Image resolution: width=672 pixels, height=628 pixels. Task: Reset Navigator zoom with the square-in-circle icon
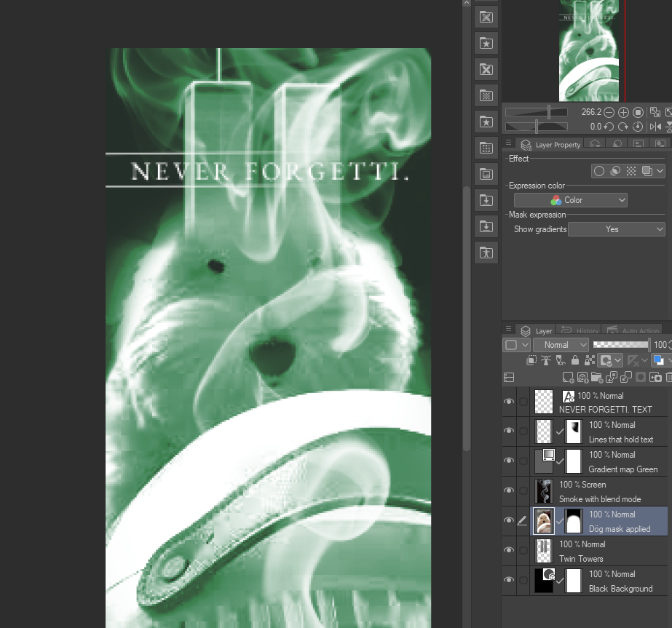coord(638,113)
